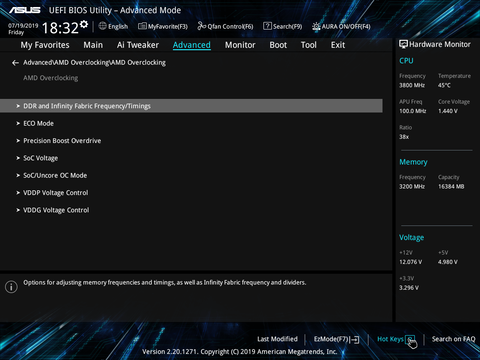Click the 12.076 V reading
480x360 pixels.
(x=411, y=262)
